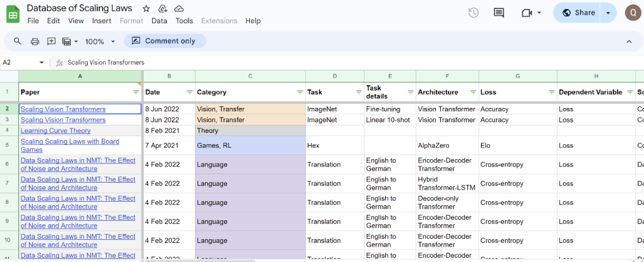The width and height of the screenshot is (644, 262).
Task: Open the Data menu
Action: [x=159, y=21]
